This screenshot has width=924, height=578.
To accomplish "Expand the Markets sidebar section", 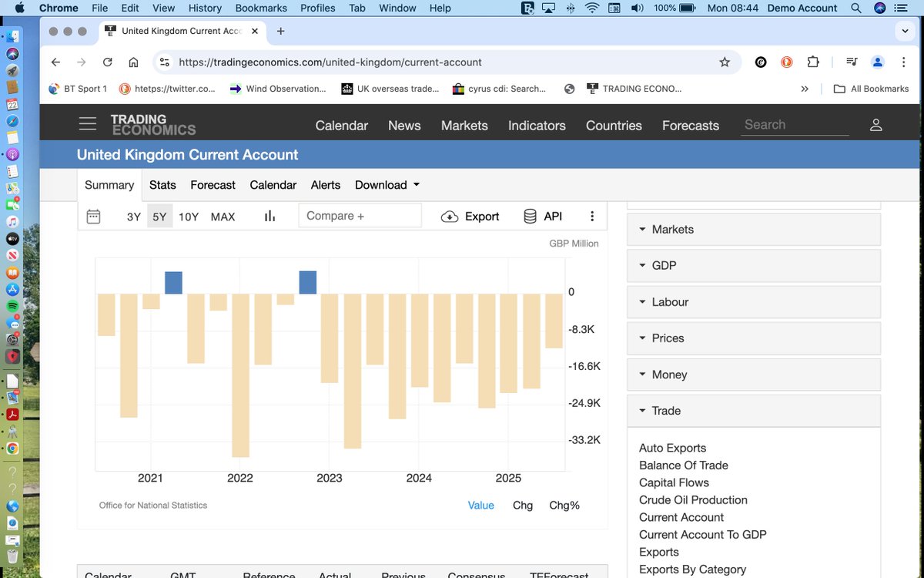I will tap(754, 230).
